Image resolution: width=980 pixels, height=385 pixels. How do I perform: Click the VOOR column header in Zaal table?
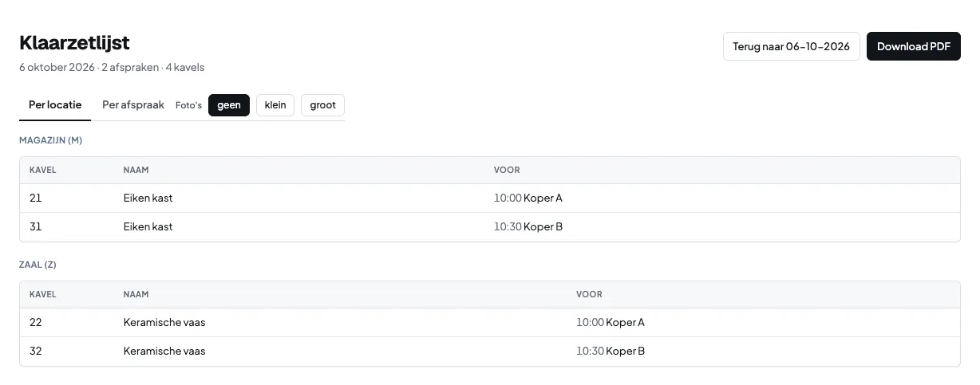coord(589,295)
